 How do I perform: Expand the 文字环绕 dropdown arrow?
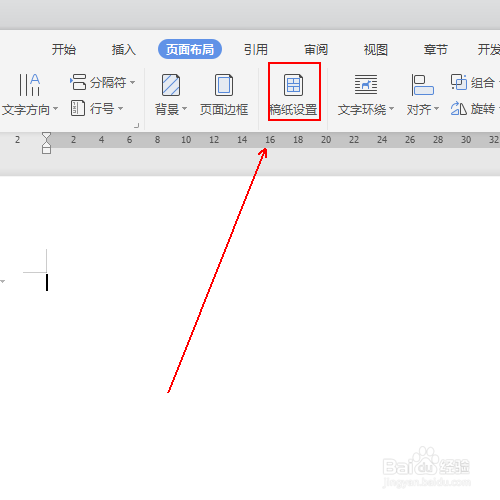point(391,109)
